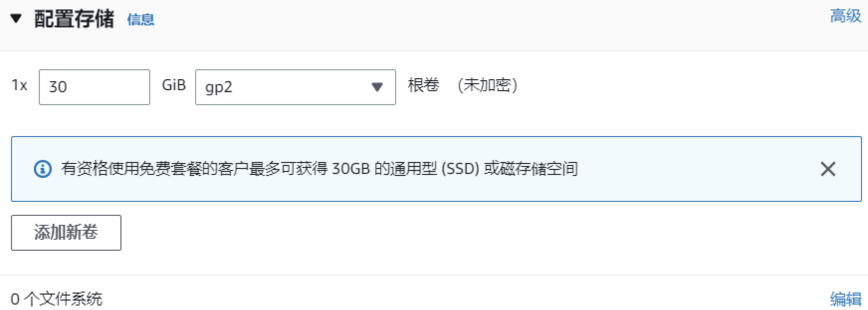Click the 配置存储 section heading
This screenshot has height=310, width=868.
(74, 19)
